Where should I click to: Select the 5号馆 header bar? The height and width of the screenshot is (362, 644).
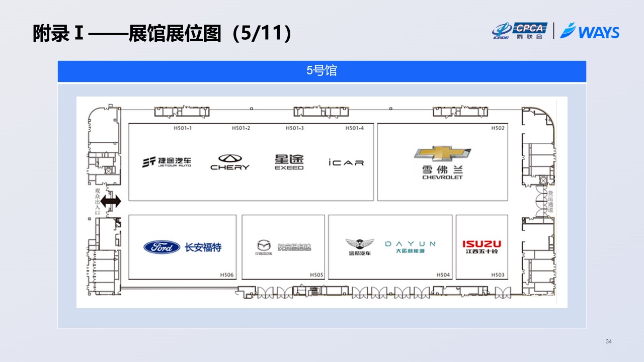[x=322, y=71]
